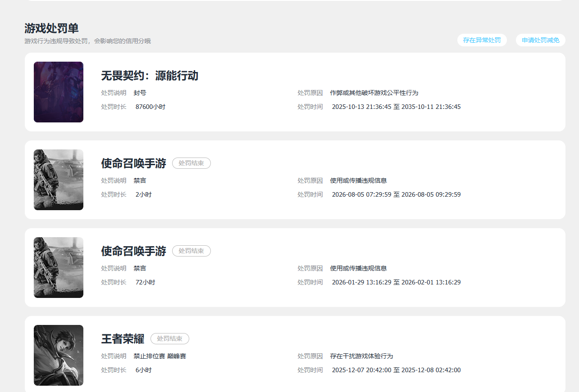This screenshot has height=392, width=579.
Task: Click the 封号 penalty description
Action: 140,93
